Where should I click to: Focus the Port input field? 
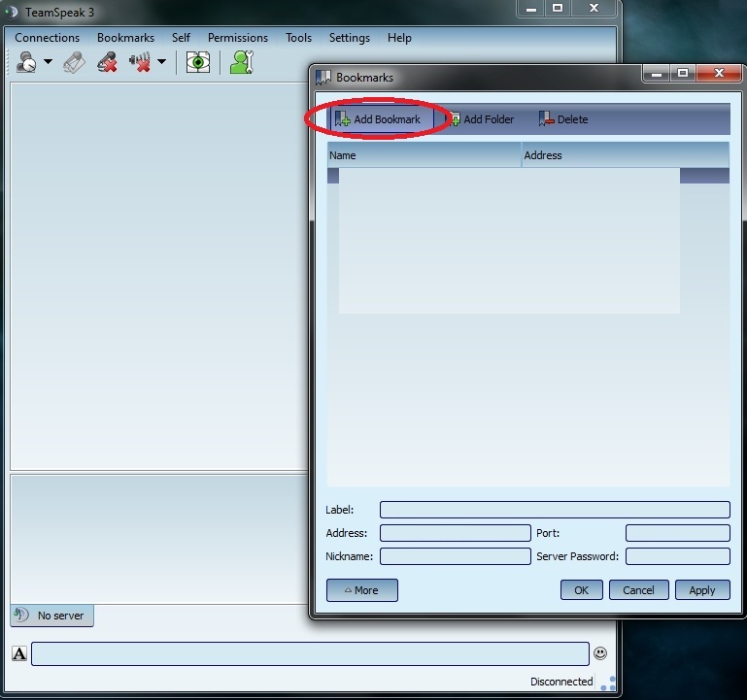point(677,533)
